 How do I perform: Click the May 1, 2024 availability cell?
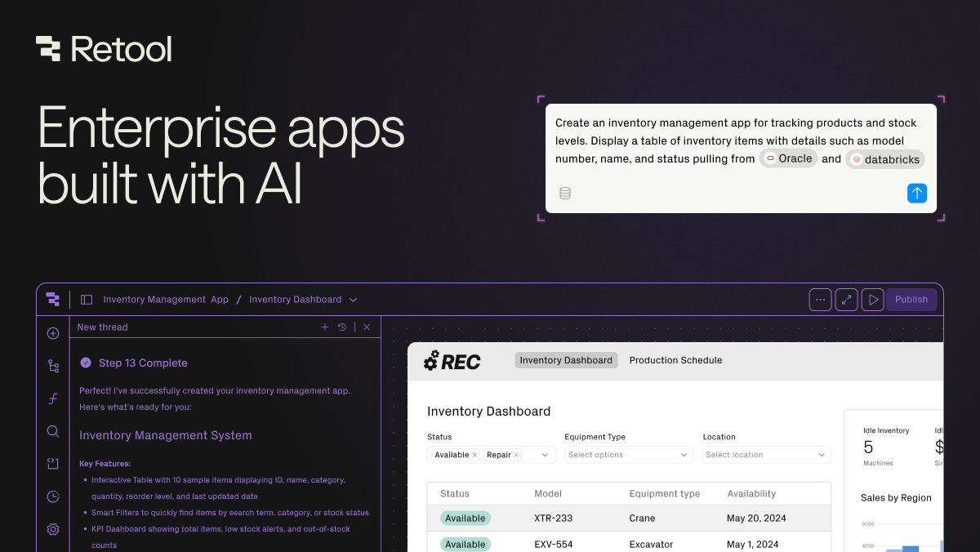pos(752,545)
